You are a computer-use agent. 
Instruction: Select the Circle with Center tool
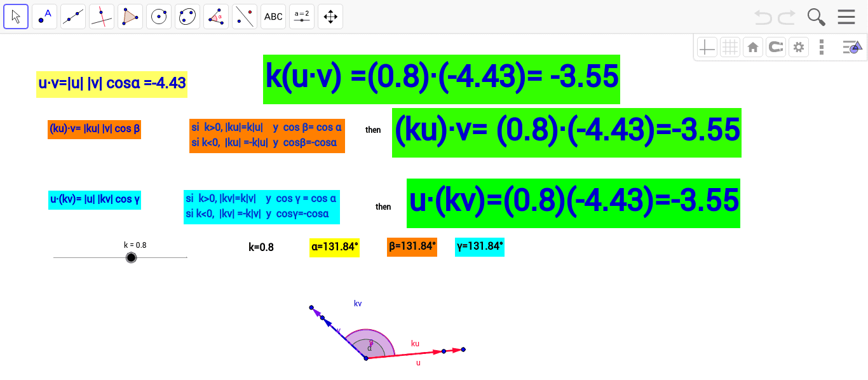click(158, 16)
